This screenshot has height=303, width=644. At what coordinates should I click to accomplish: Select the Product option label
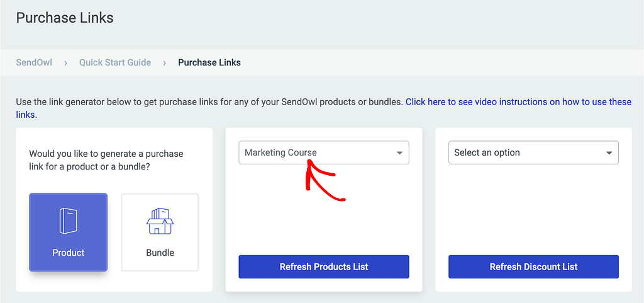tap(68, 253)
